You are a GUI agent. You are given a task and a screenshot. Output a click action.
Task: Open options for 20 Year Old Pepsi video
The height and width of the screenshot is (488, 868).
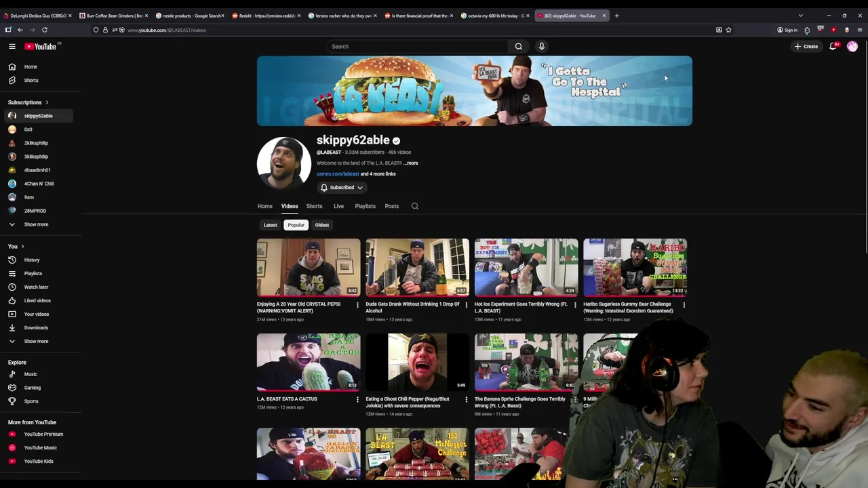click(357, 305)
